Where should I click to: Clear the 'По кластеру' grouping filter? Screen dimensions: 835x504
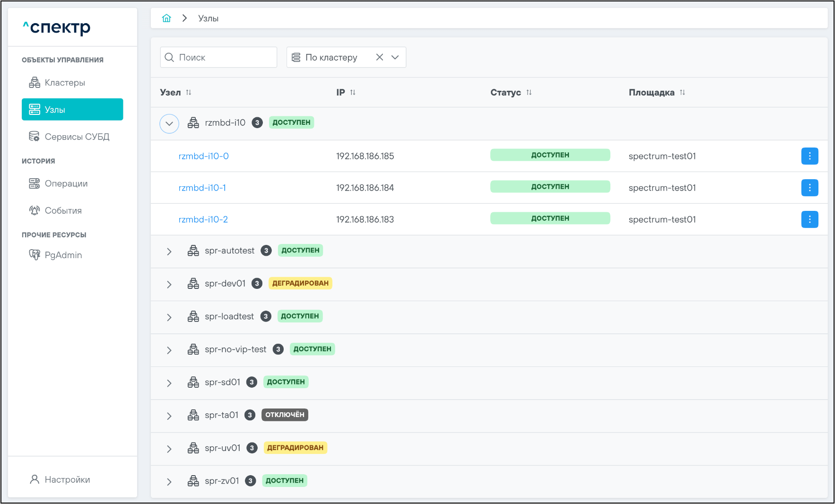[379, 57]
